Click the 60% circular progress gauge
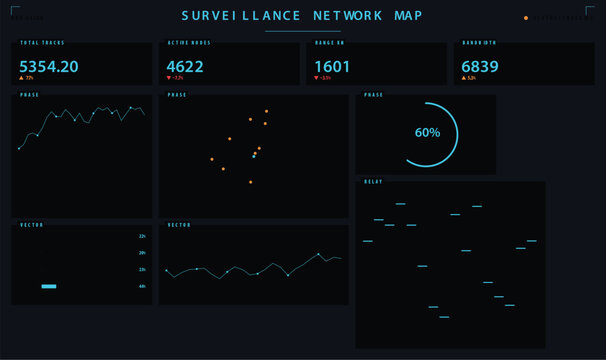The width and height of the screenshot is (606, 360). (x=426, y=135)
